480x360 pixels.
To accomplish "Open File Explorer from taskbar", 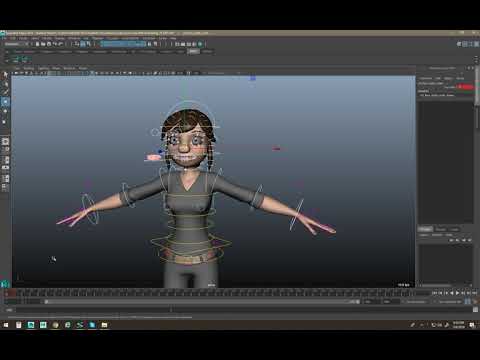I will [x=104, y=325].
